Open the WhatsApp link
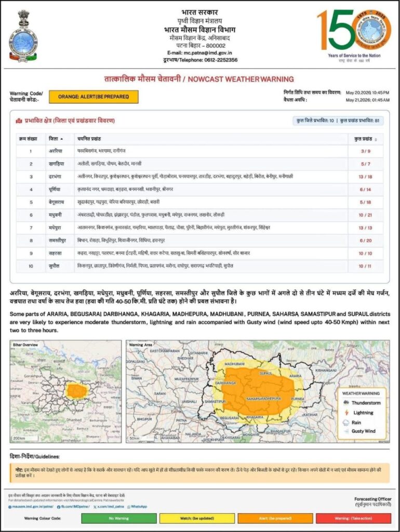Image resolution: width=400 pixels, height=532 pixels. pos(139,507)
